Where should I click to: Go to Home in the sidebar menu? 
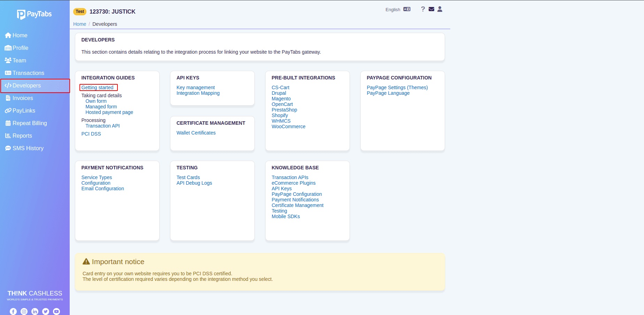[20, 36]
